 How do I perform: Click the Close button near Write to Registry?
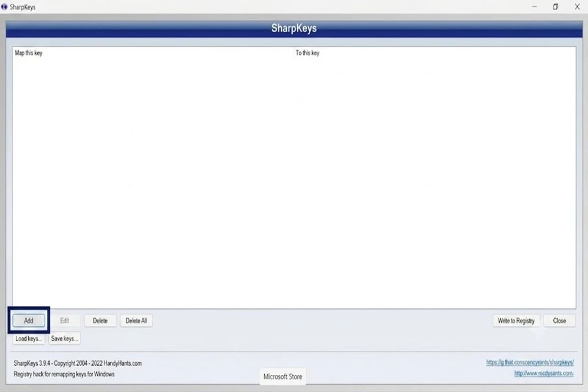(559, 321)
